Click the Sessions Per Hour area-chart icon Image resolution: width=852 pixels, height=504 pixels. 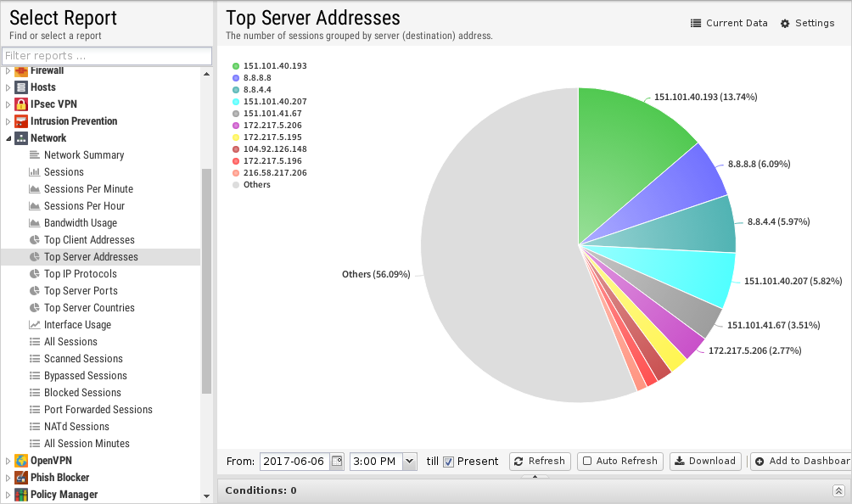click(34, 206)
